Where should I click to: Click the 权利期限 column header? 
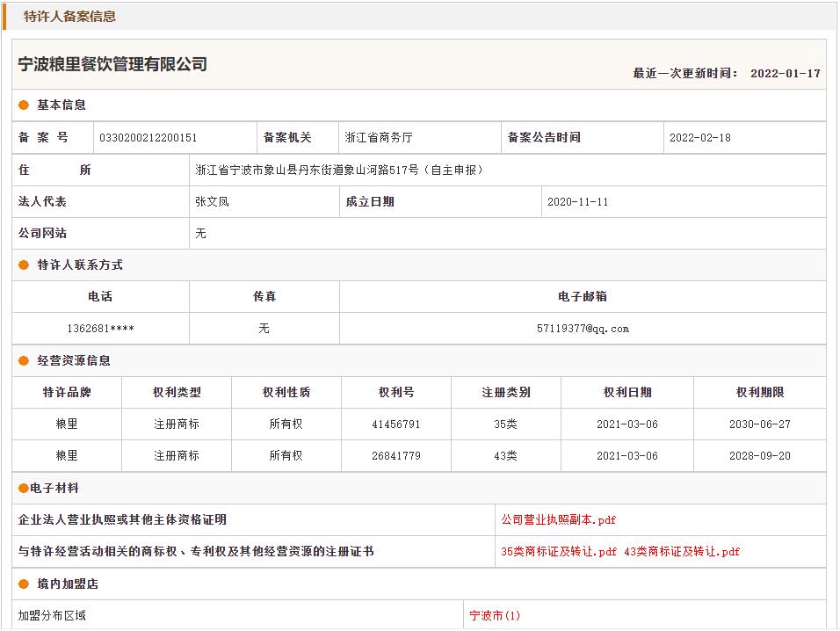point(759,393)
